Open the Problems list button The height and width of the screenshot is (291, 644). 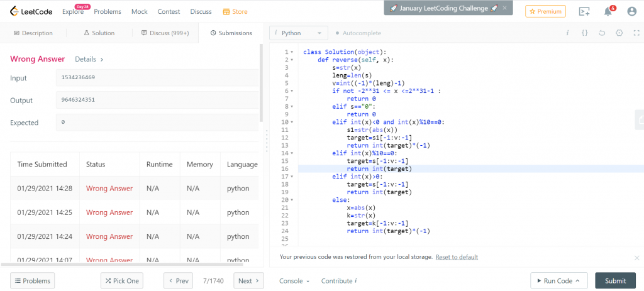[33, 281]
